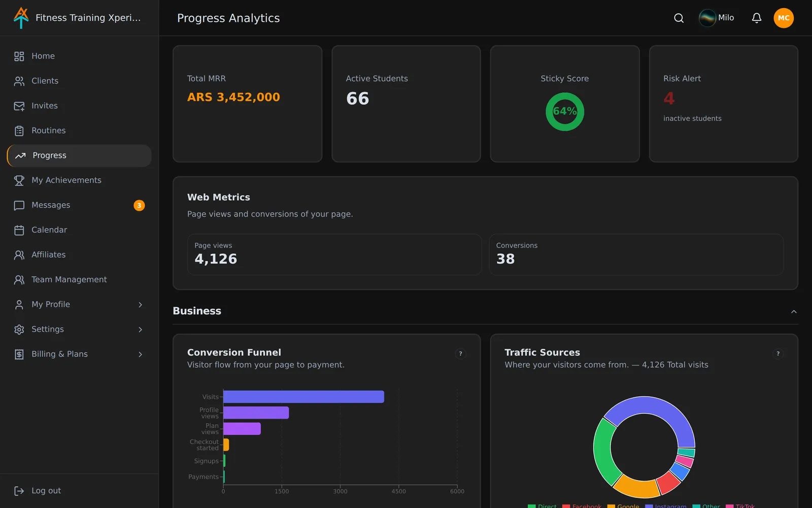Click the Profile views funnel bar
The image size is (812, 508).
click(256, 412)
